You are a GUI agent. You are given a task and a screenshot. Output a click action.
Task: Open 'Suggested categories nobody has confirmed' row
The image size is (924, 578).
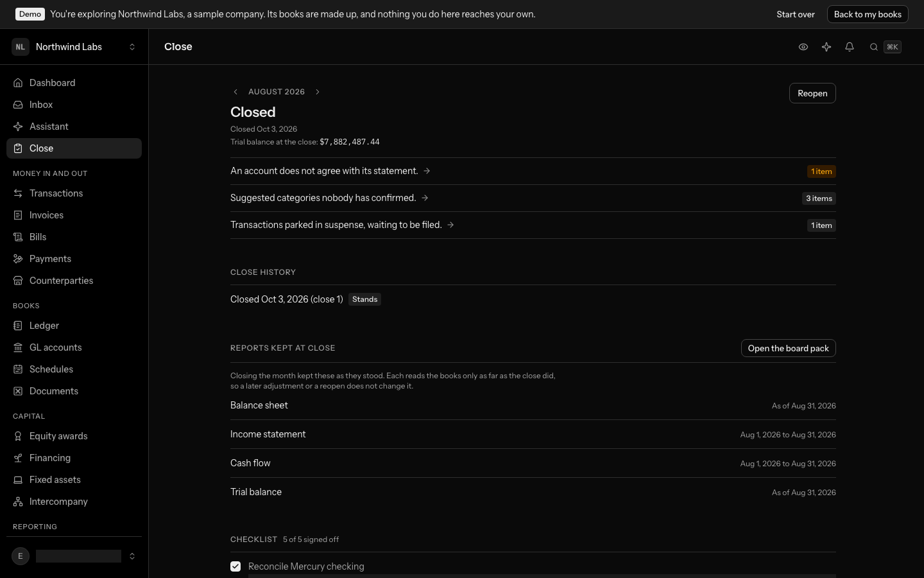(533, 198)
